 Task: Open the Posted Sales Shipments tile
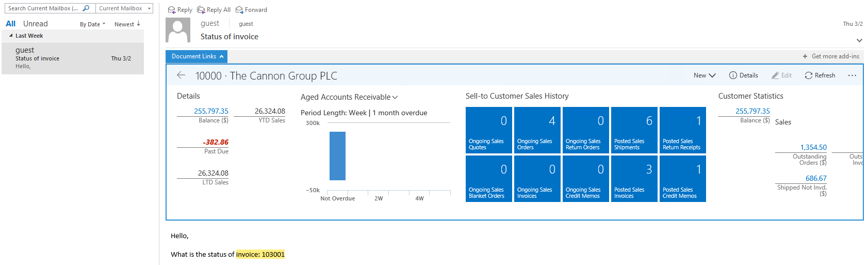pyautogui.click(x=634, y=130)
